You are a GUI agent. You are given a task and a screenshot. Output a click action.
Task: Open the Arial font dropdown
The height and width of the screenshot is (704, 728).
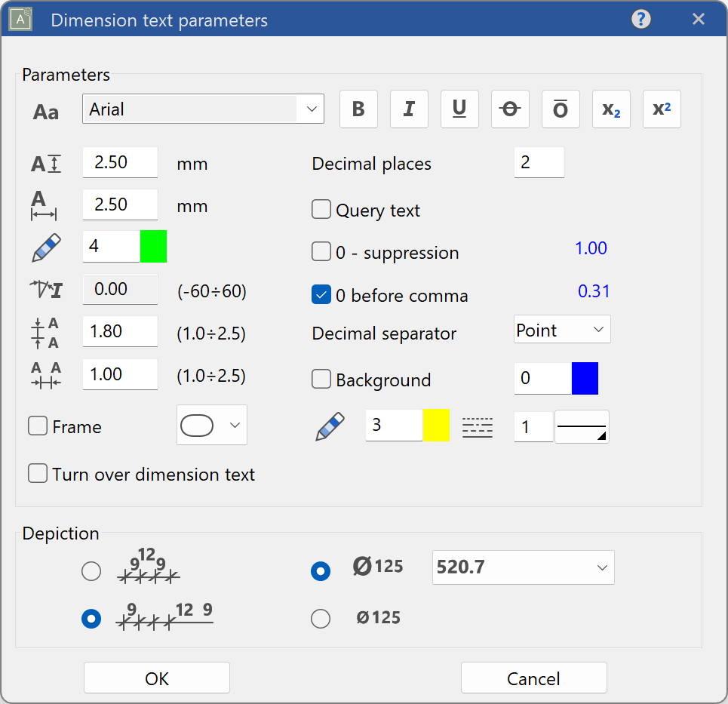point(311,109)
